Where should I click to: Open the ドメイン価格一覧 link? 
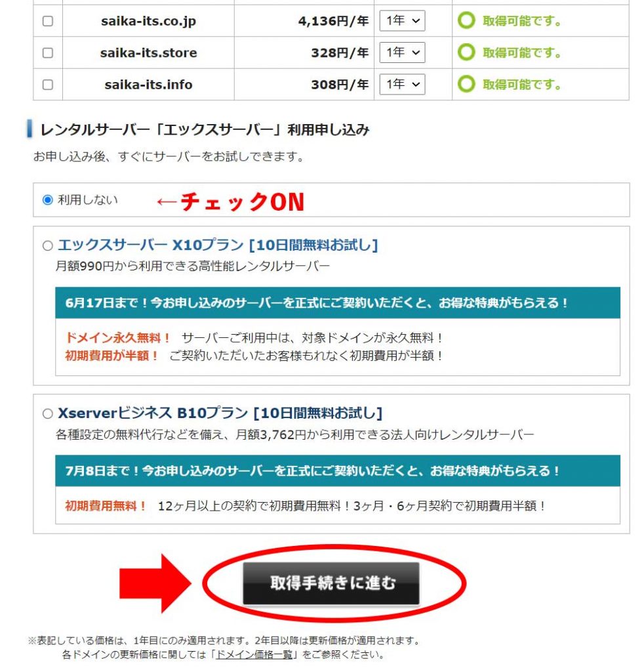(254, 654)
